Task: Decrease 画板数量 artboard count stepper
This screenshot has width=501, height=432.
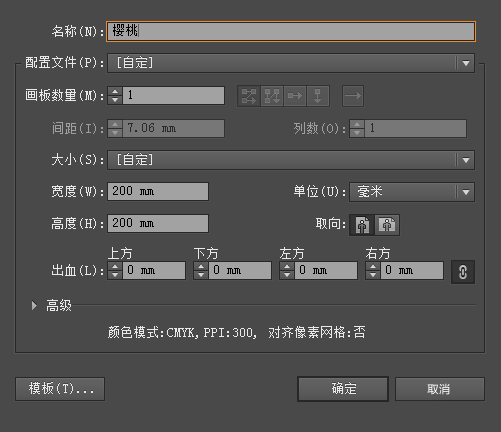Action: 115,100
